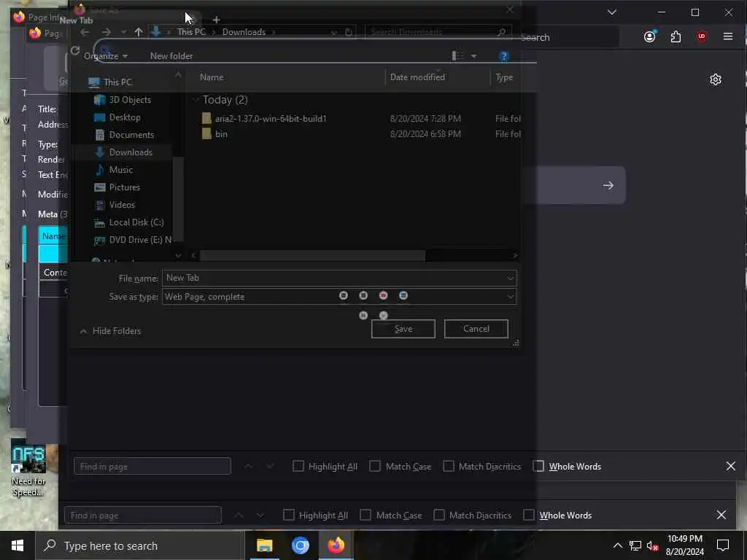Open File Explorer from taskbar

click(264, 545)
